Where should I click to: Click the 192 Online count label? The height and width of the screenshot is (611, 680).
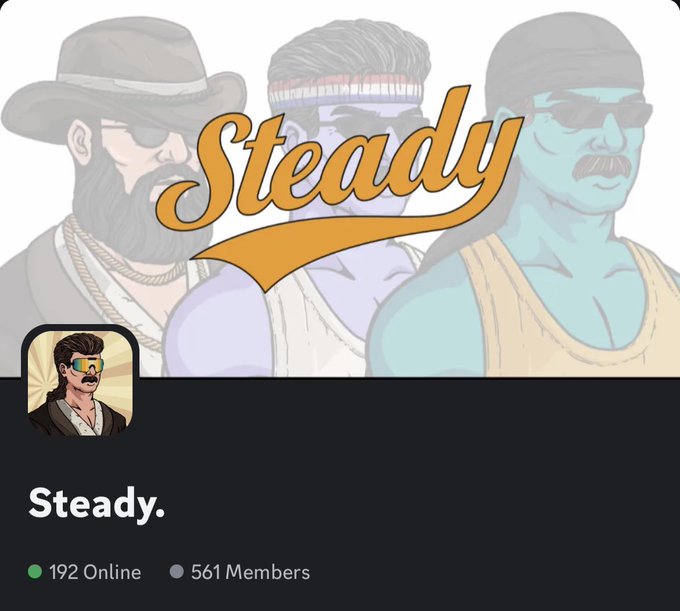(x=95, y=572)
